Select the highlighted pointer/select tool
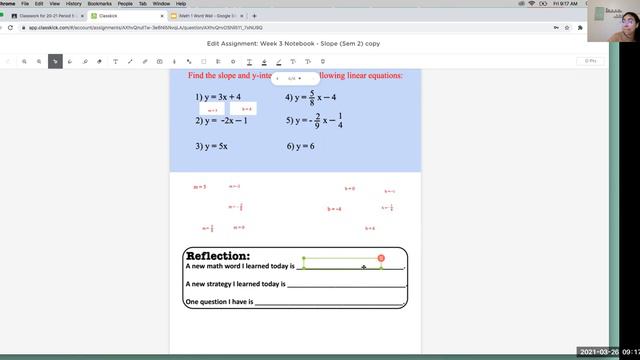640x360 pixels. pos(55,62)
